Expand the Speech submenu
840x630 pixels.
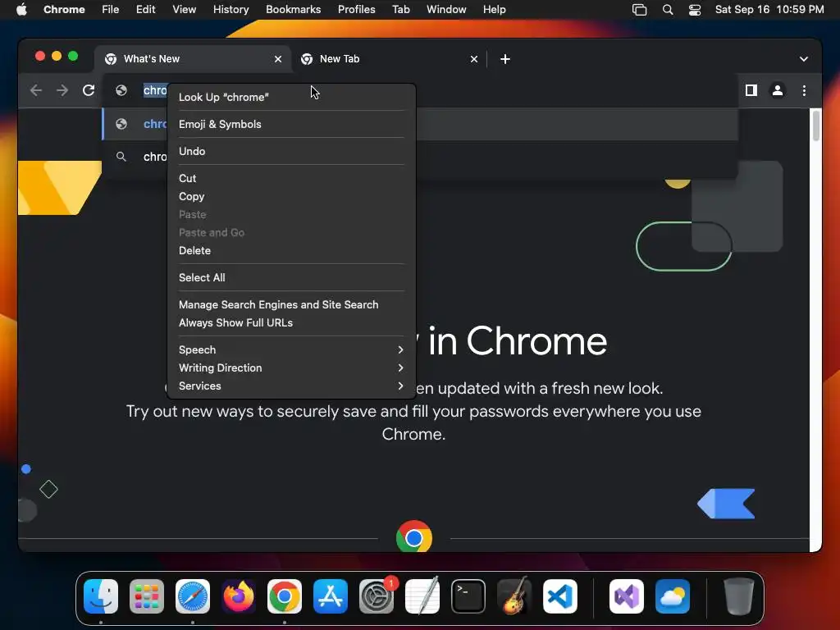point(291,349)
